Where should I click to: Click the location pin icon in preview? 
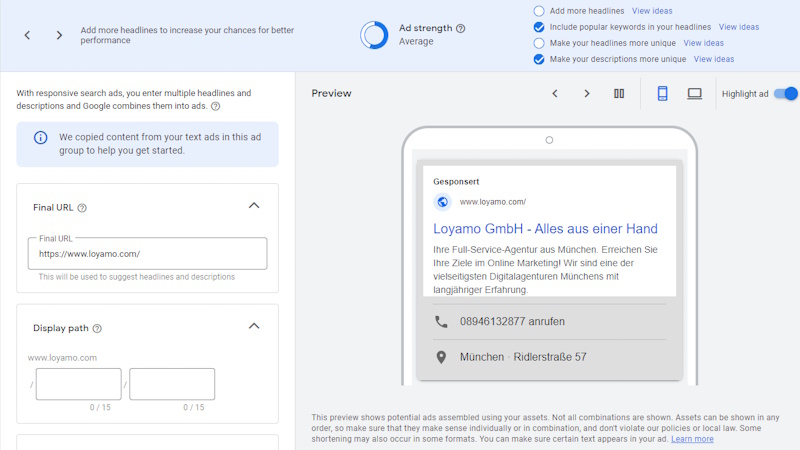441,357
